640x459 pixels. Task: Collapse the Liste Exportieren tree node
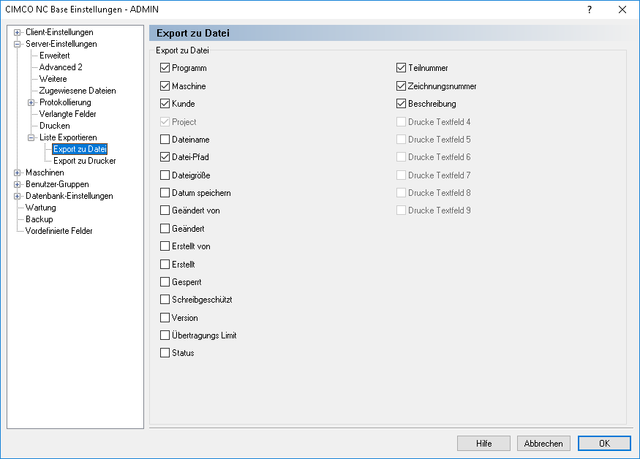(31, 137)
